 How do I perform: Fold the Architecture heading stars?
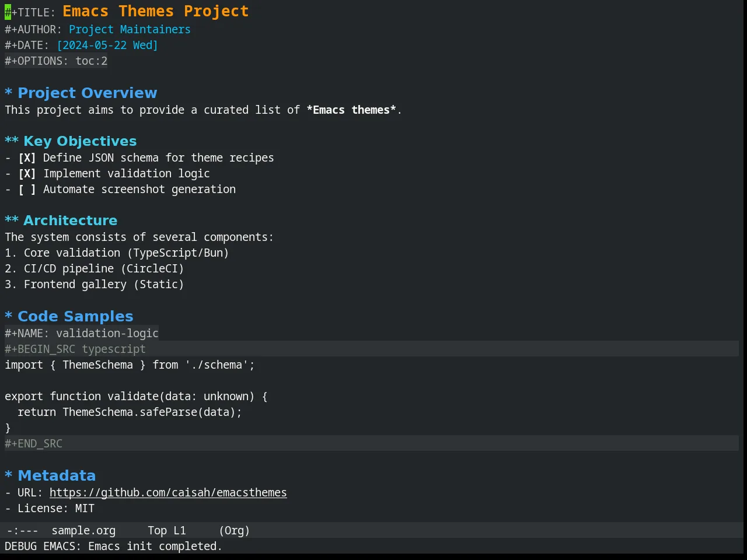pos(12,220)
